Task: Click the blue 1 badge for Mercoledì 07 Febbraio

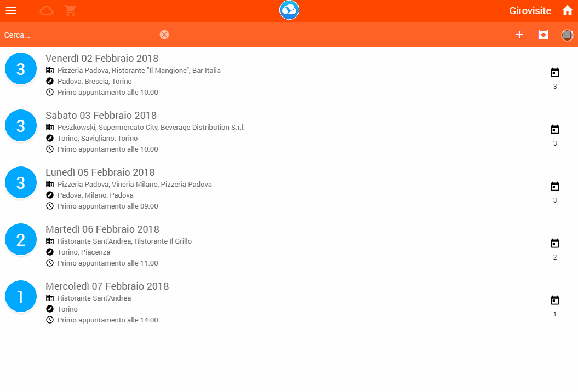Action: (x=21, y=296)
